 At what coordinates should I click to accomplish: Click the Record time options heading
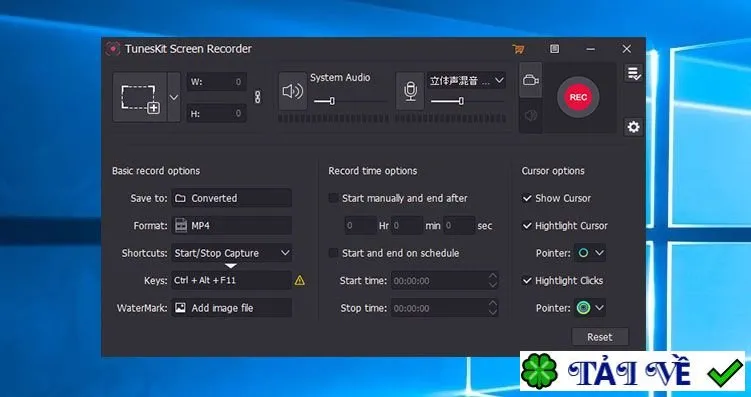point(373,171)
